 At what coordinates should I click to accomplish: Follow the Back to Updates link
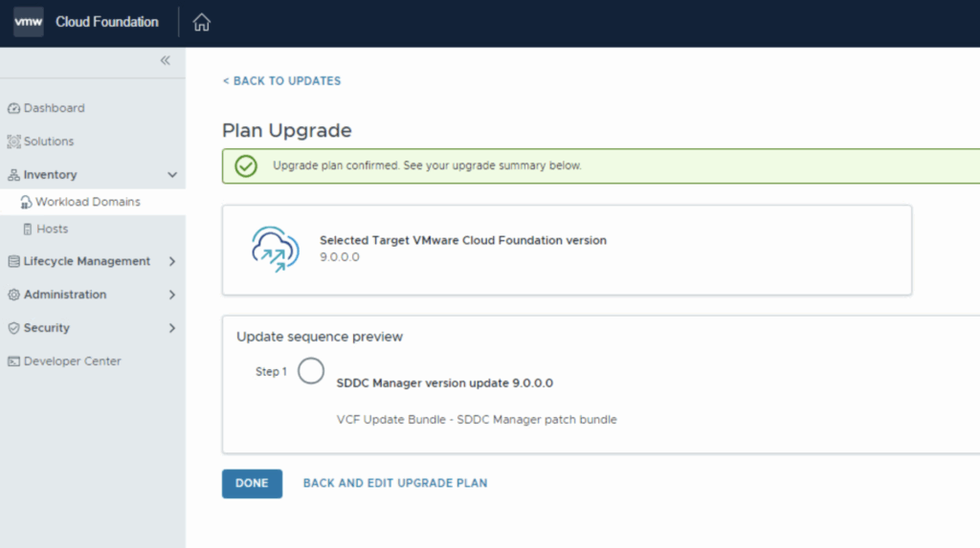click(x=281, y=81)
